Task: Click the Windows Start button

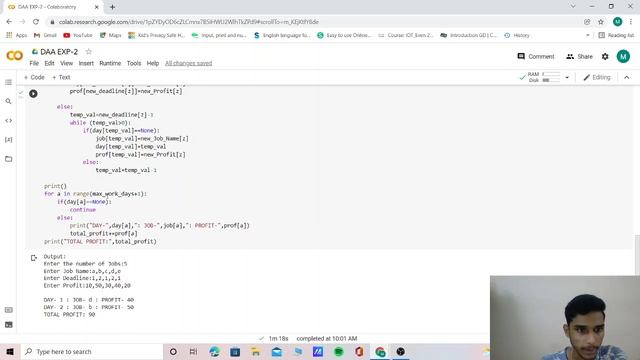Action: [10, 351]
